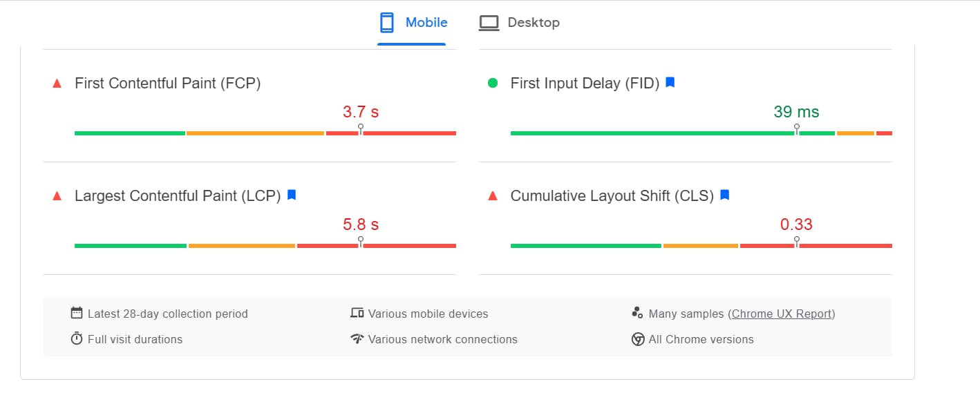Open the Chrome UX Report link
The width and height of the screenshot is (980, 393).
point(782,314)
